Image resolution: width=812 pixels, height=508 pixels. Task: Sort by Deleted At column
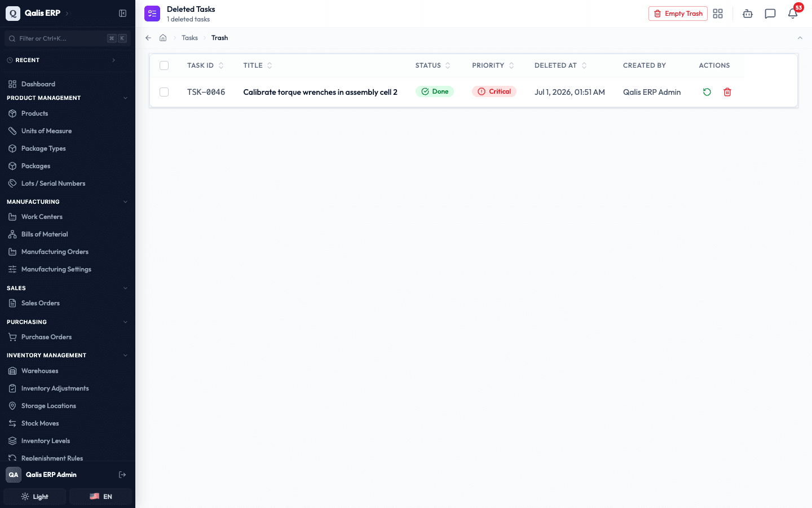point(561,65)
